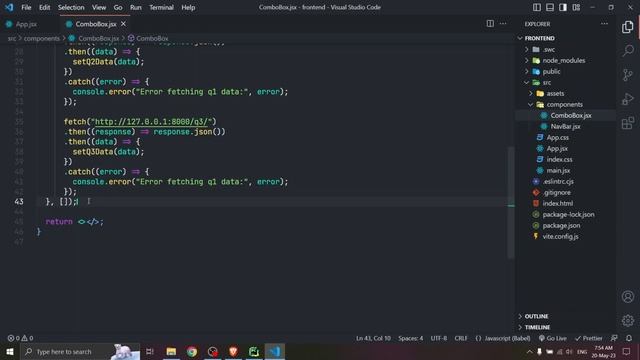Viewport: 640px width, 360px height.
Task: Open the Run and Debug view
Action: 627,99
